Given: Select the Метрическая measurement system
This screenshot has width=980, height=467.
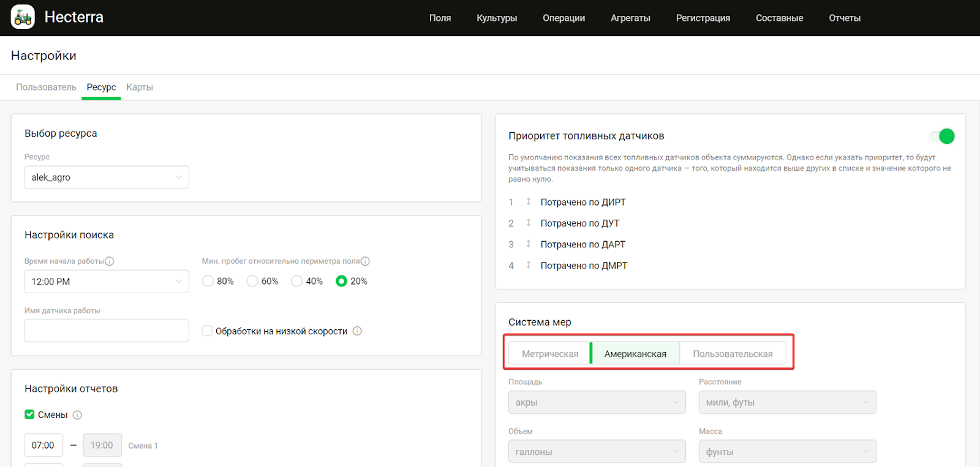Looking at the screenshot, I should (x=549, y=354).
